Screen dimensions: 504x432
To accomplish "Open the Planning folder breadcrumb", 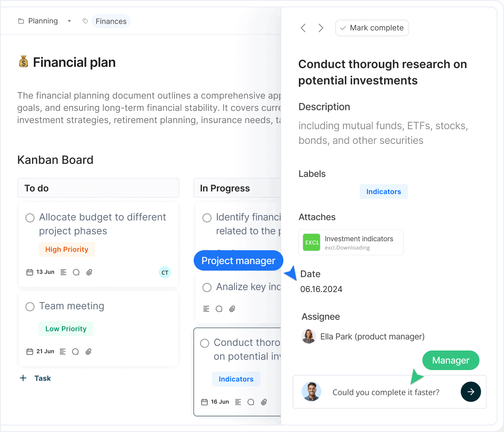I will (x=38, y=21).
